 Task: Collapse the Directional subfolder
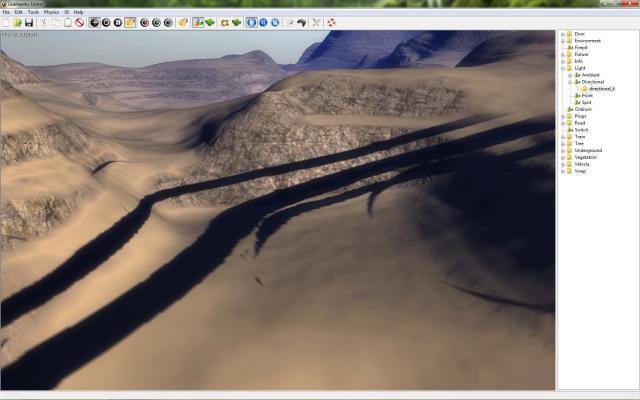(569, 82)
